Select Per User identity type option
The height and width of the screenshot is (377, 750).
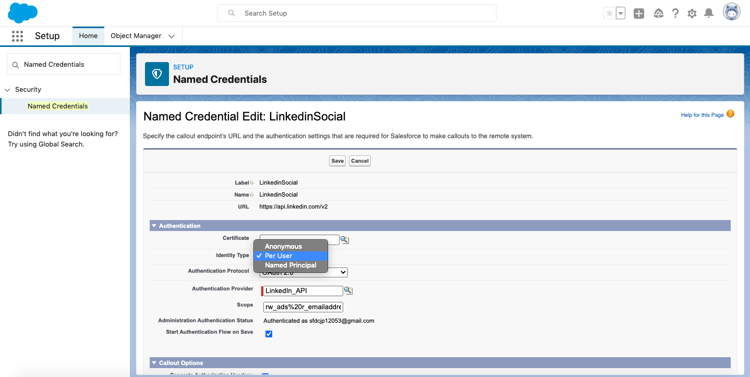tap(290, 256)
